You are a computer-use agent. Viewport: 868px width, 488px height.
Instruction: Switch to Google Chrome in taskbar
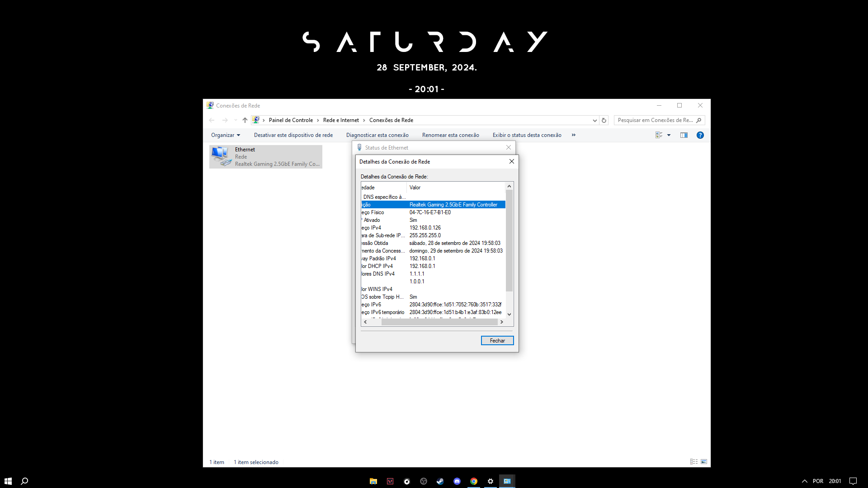(x=474, y=481)
